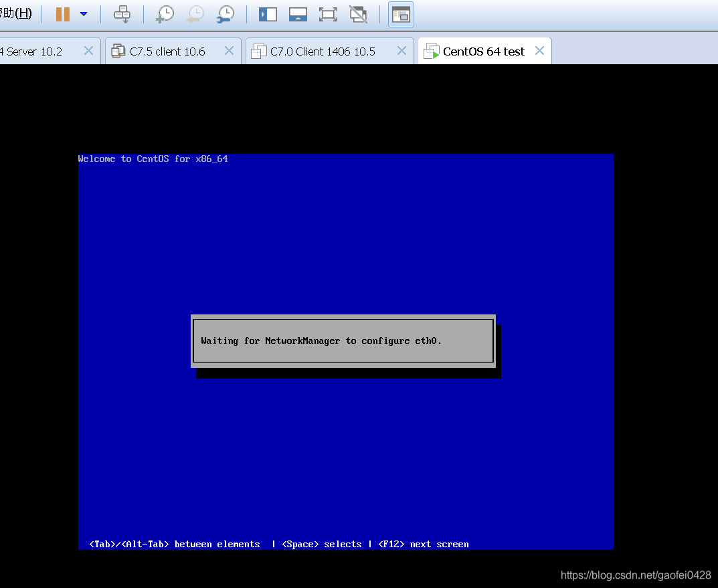The image size is (718, 588).
Task: Toggle the library sidebar view
Action: pyautogui.click(x=268, y=14)
